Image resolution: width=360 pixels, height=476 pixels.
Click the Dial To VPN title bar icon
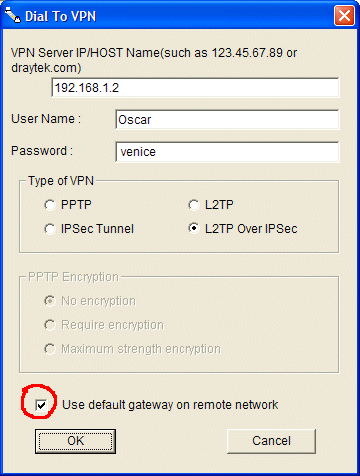(x=13, y=15)
